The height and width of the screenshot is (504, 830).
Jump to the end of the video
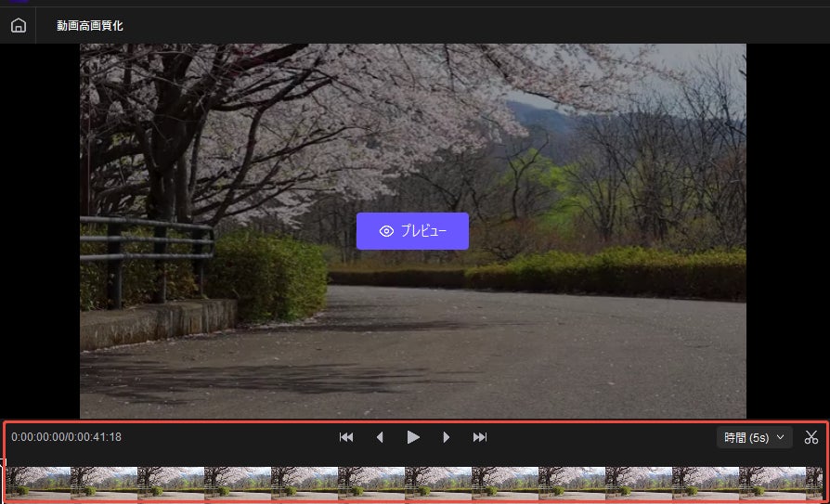[x=480, y=437]
